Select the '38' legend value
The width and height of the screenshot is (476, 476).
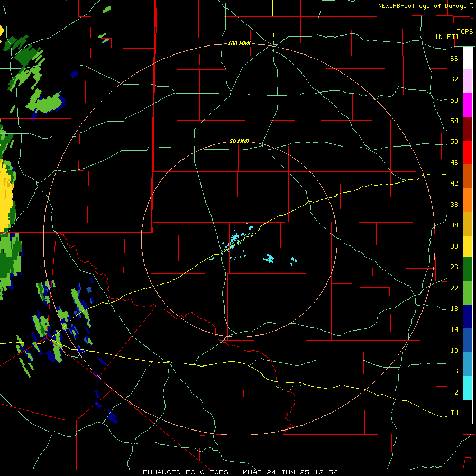[x=454, y=204]
